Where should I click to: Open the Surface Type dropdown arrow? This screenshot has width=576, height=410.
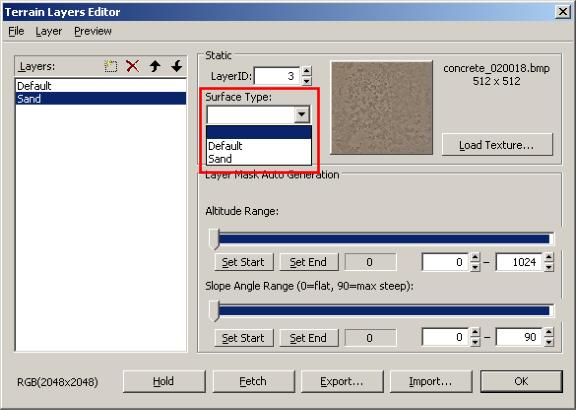pos(302,115)
